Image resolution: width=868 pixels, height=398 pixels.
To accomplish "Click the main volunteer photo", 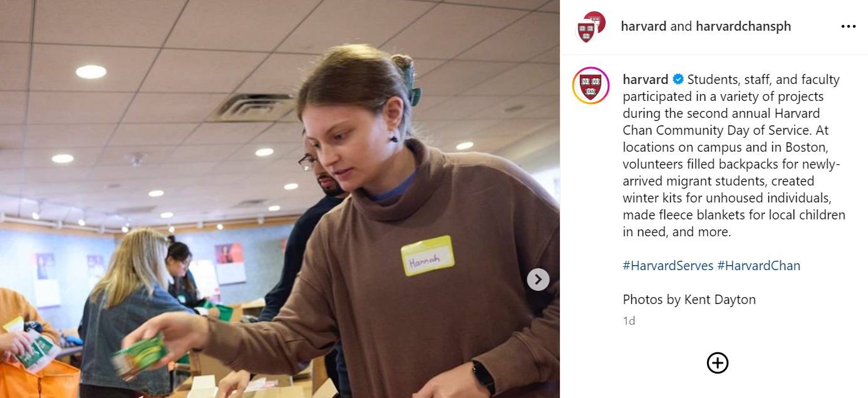I will [280, 199].
